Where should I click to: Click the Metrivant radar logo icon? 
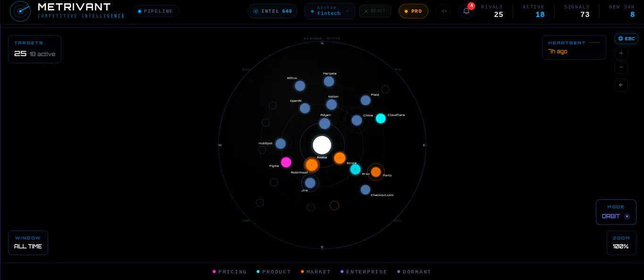click(x=20, y=11)
